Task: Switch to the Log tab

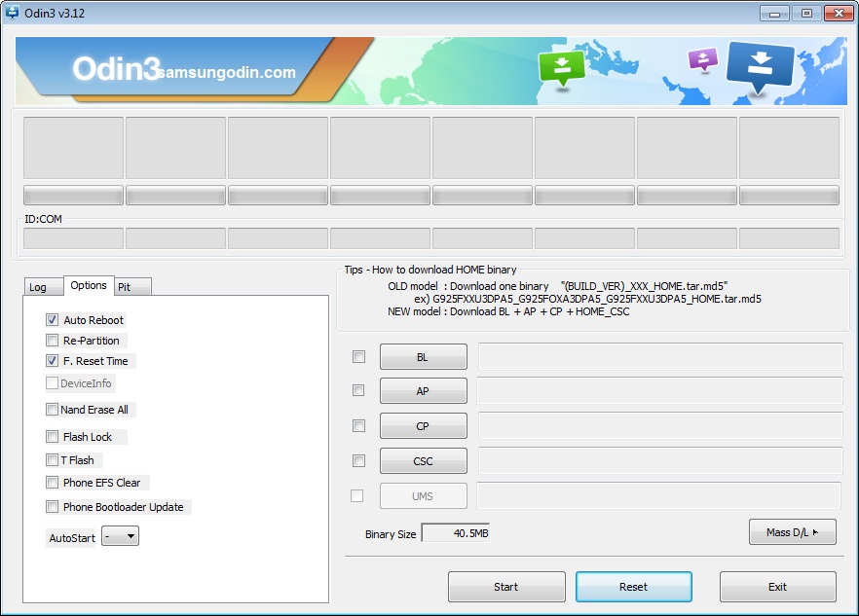Action: click(x=43, y=287)
